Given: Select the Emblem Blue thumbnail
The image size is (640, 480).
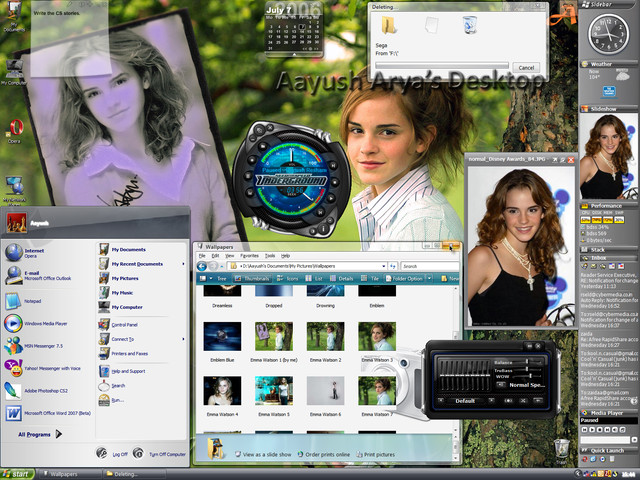Looking at the screenshot, I should point(222,336).
